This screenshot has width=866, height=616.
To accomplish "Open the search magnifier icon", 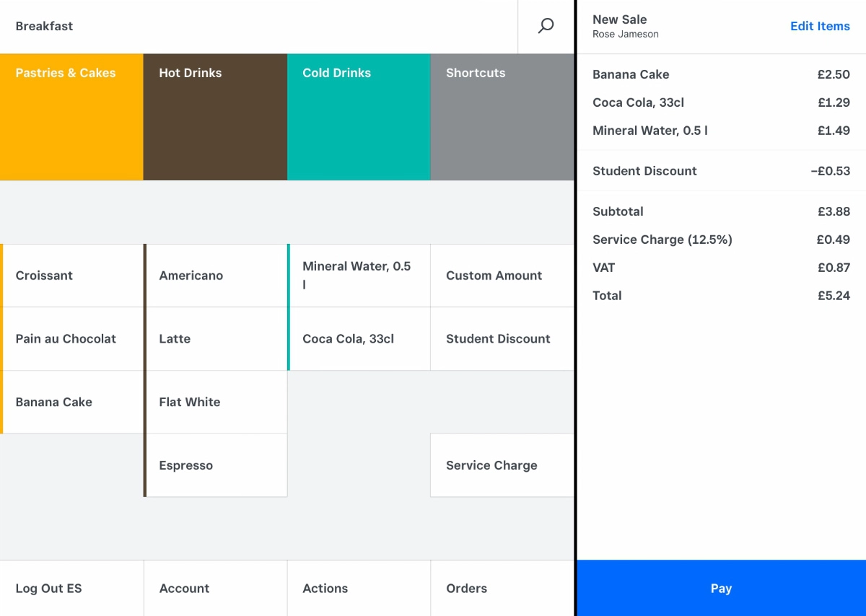I will [546, 27].
